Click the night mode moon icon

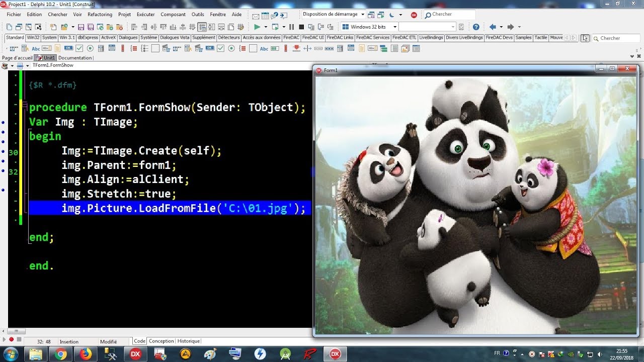point(392,15)
